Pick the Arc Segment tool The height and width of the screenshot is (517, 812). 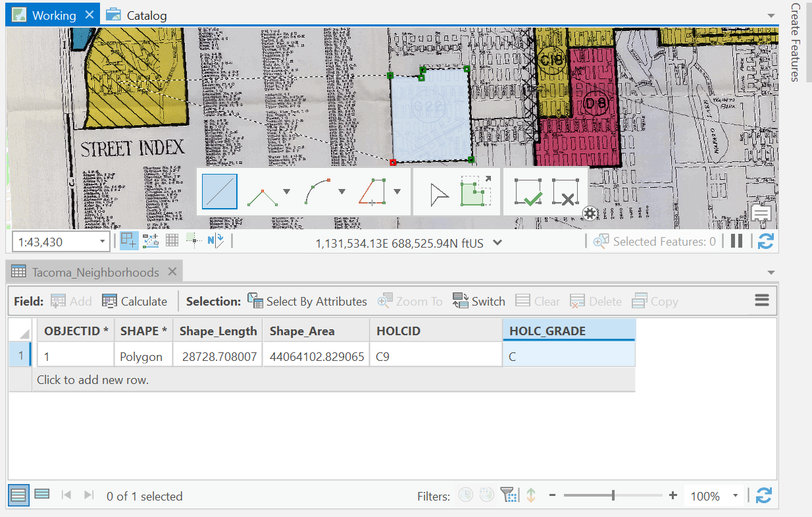[318, 192]
